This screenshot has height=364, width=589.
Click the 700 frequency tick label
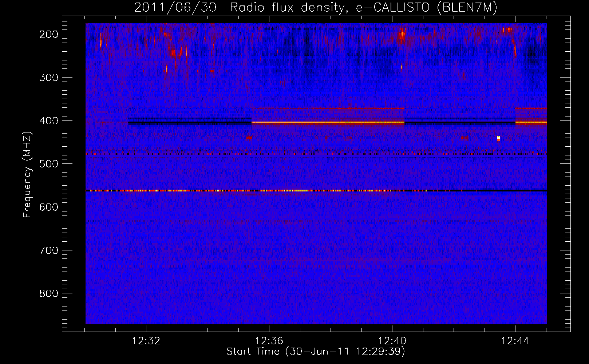pos(49,250)
